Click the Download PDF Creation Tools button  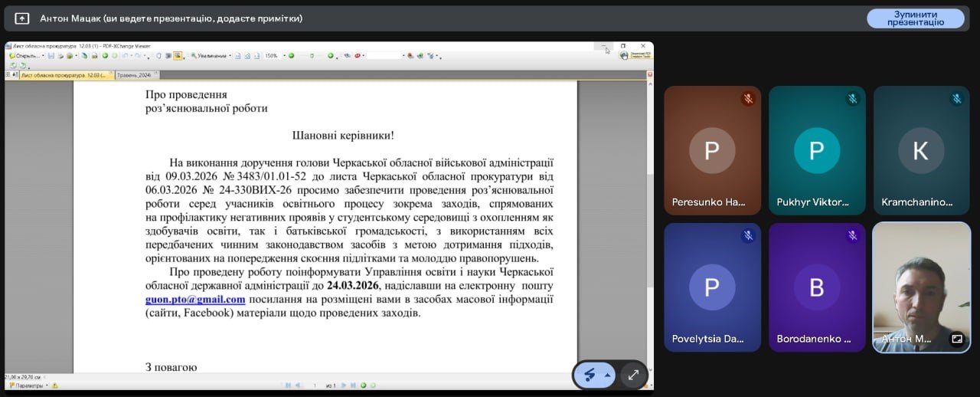click(636, 55)
